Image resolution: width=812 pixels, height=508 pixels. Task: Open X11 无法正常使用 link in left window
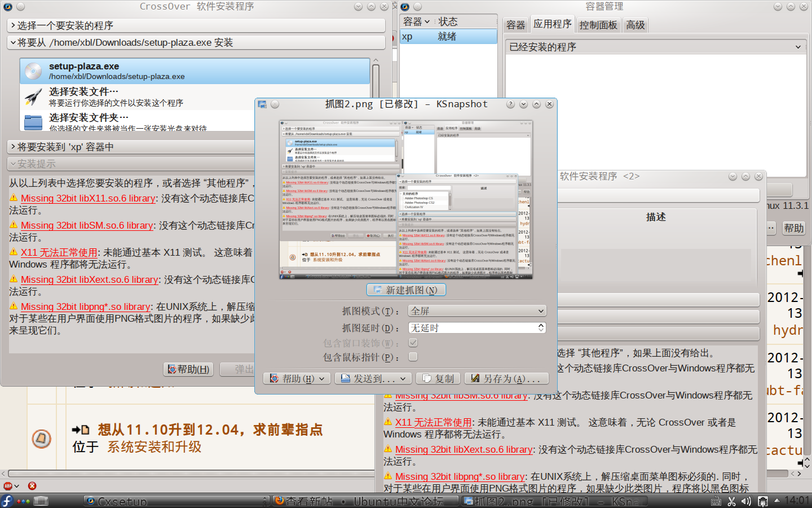59,253
